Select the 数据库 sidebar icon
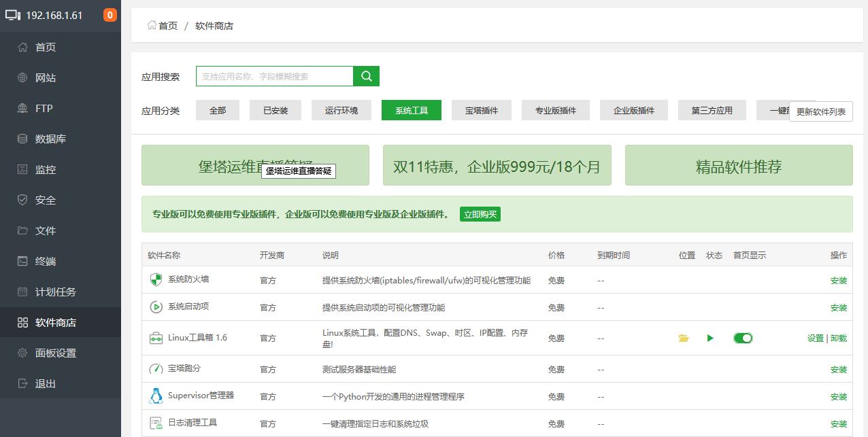Screen dimensions: 868x437 coord(43,138)
